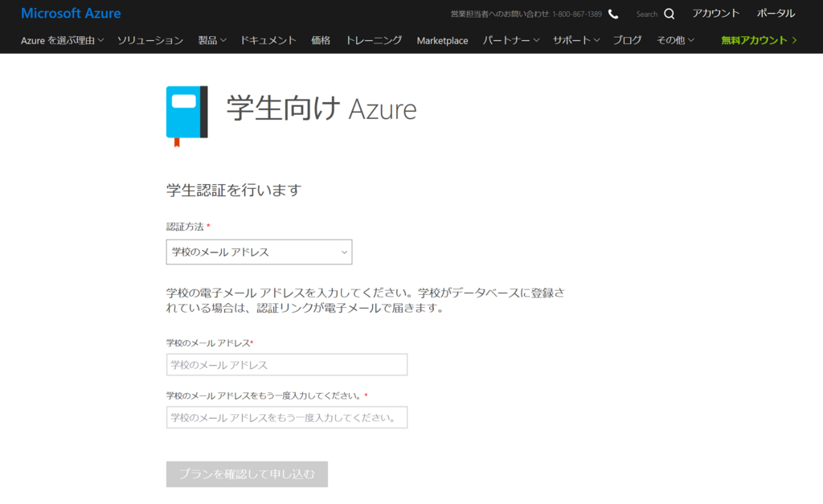Open the ソリューション menu item
Viewport: 823px width, 504px height.
coord(150,40)
